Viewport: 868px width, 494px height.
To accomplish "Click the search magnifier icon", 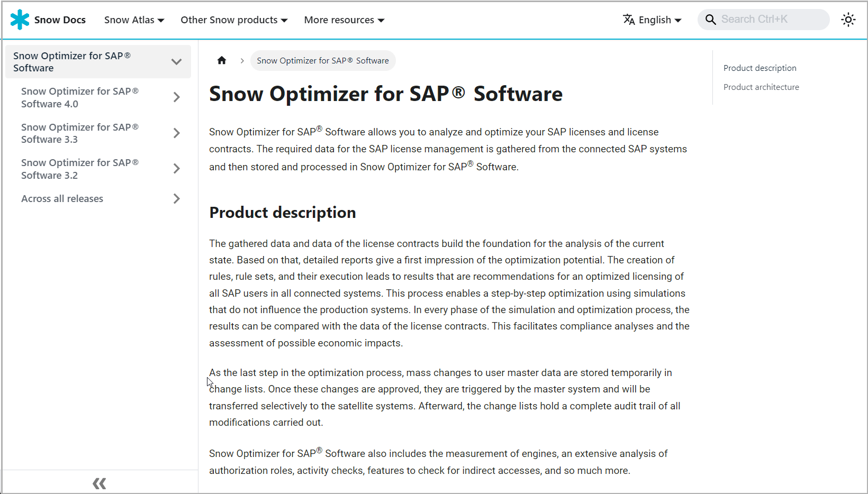I will tap(711, 20).
